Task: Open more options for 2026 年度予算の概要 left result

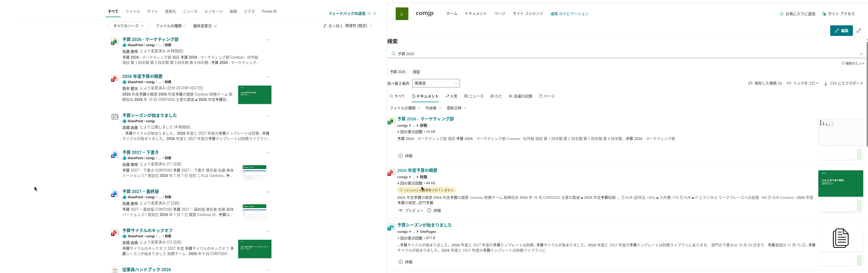Action: point(268,77)
